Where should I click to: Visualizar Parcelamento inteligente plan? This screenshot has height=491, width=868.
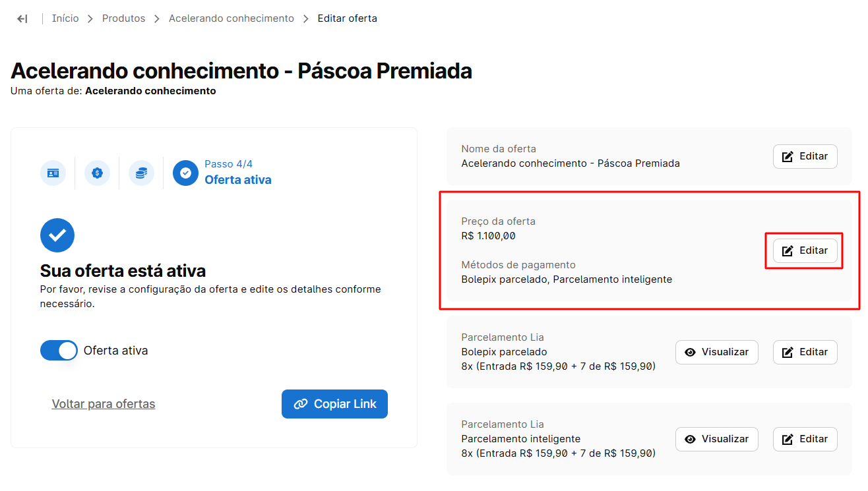coord(716,439)
